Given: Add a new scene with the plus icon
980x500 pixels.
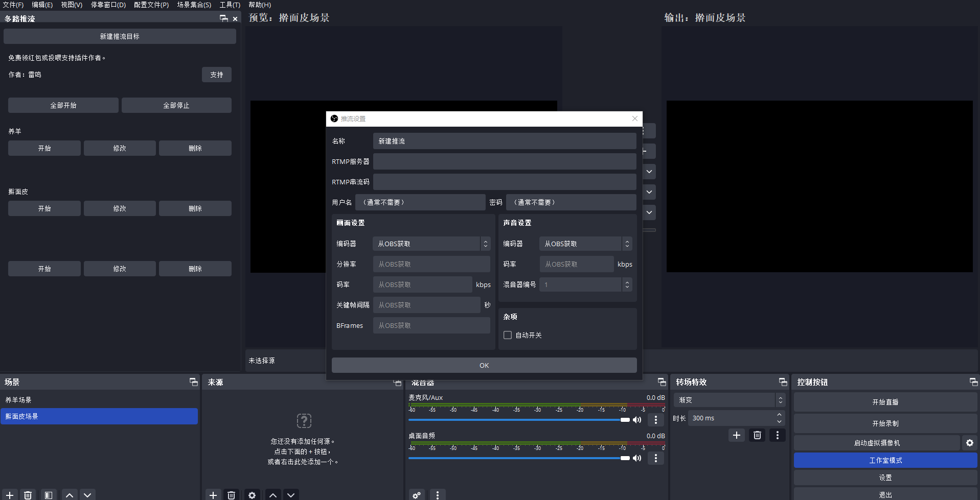Looking at the screenshot, I should point(10,495).
